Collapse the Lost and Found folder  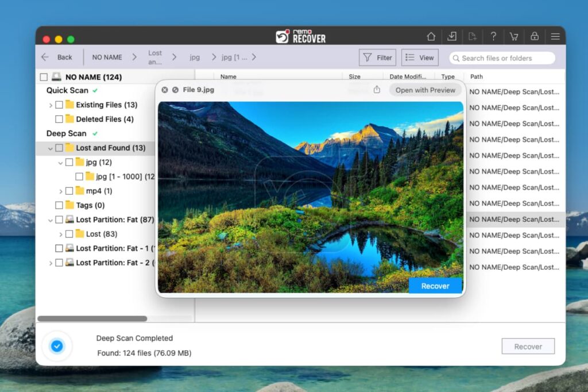click(x=51, y=149)
